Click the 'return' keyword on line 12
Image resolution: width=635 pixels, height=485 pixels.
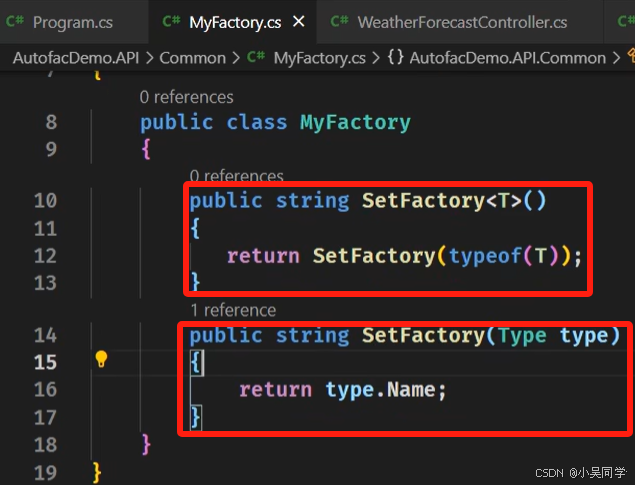[x=263, y=256]
